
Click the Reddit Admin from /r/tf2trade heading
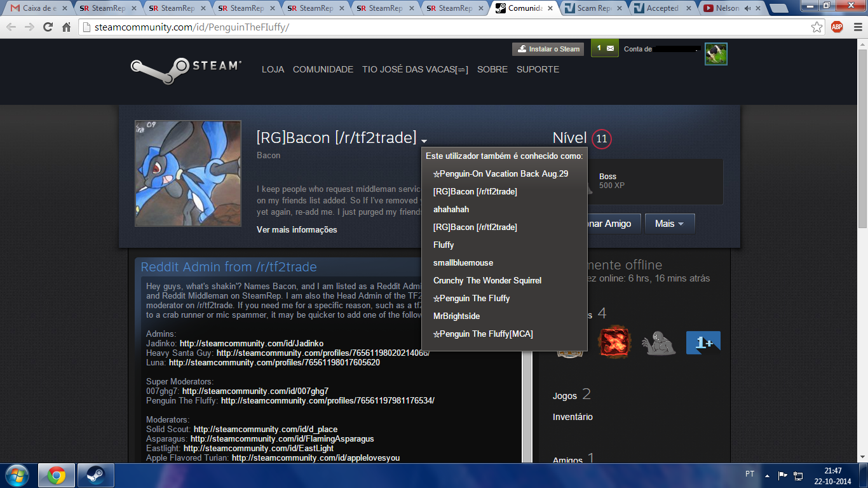[x=229, y=267]
